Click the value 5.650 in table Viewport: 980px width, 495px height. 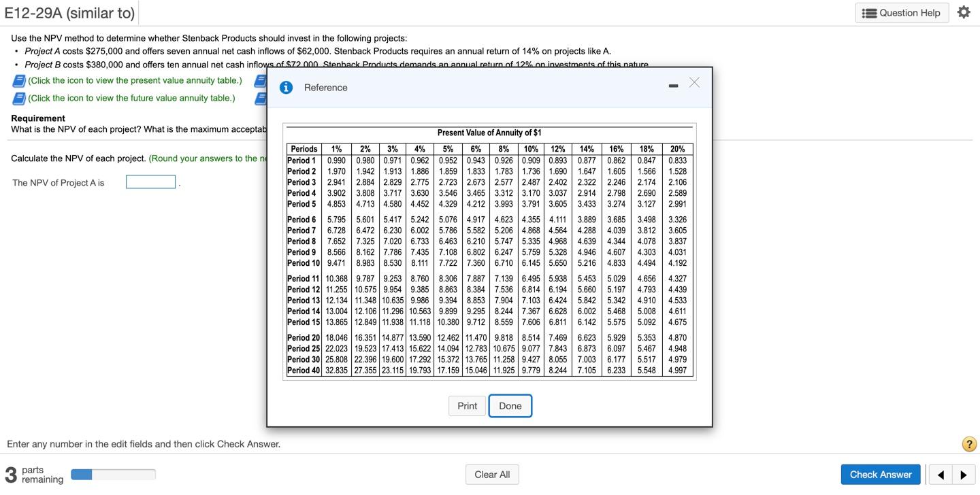click(558, 263)
